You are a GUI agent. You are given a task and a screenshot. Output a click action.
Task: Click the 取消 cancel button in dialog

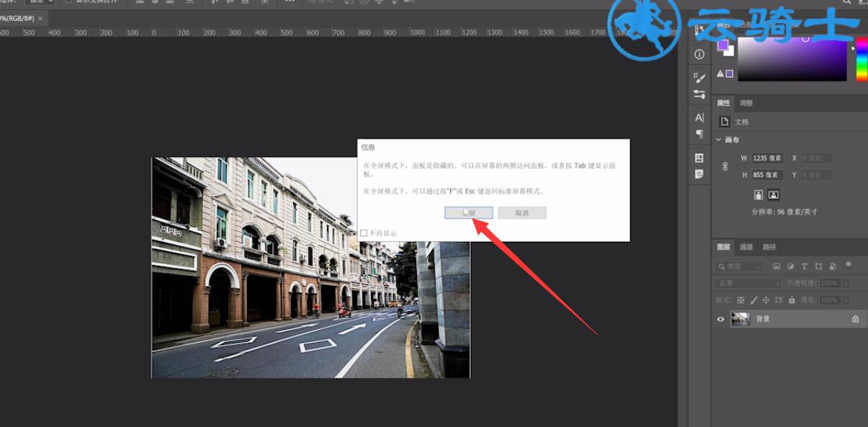(x=522, y=212)
